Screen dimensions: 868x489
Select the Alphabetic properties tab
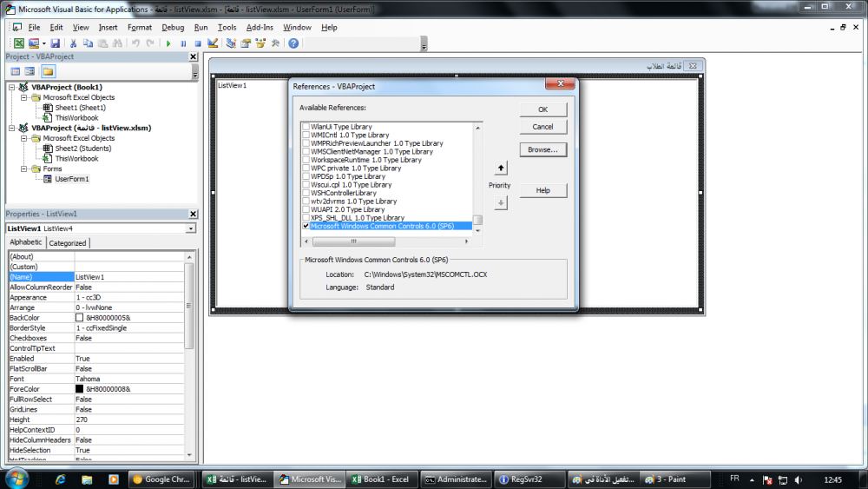25,242
